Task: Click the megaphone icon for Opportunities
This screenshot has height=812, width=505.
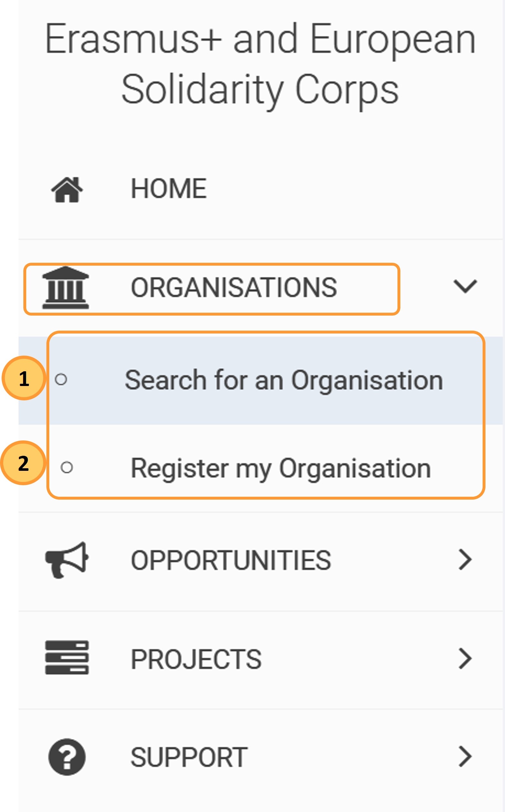Action: coord(67,560)
